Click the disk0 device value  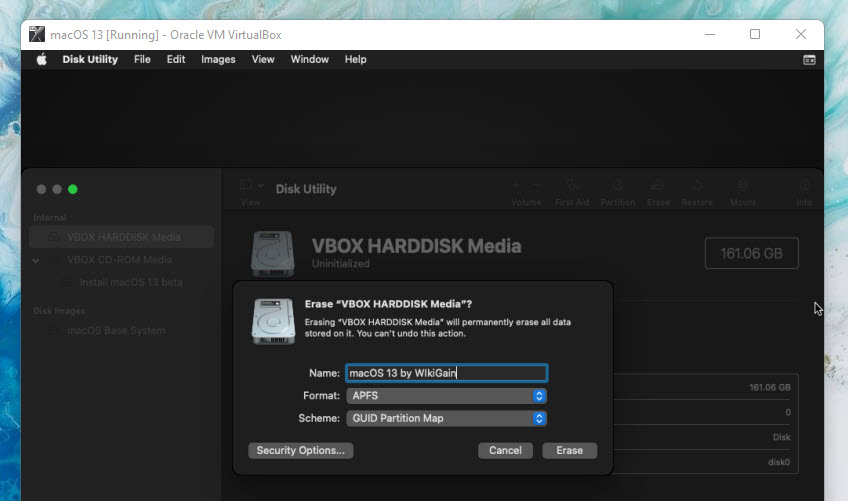click(779, 462)
